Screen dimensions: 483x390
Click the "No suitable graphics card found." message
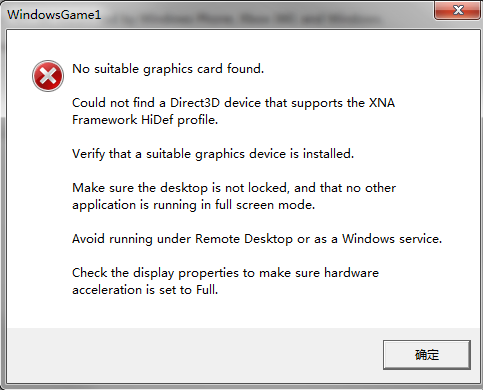pos(168,69)
